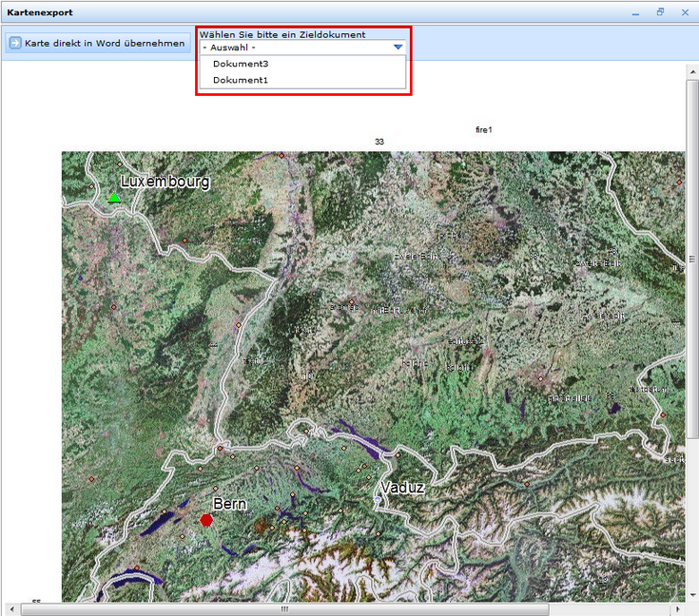The width and height of the screenshot is (699, 616).
Task: Click the horizontal scrollbar thumb
Action: point(283,609)
